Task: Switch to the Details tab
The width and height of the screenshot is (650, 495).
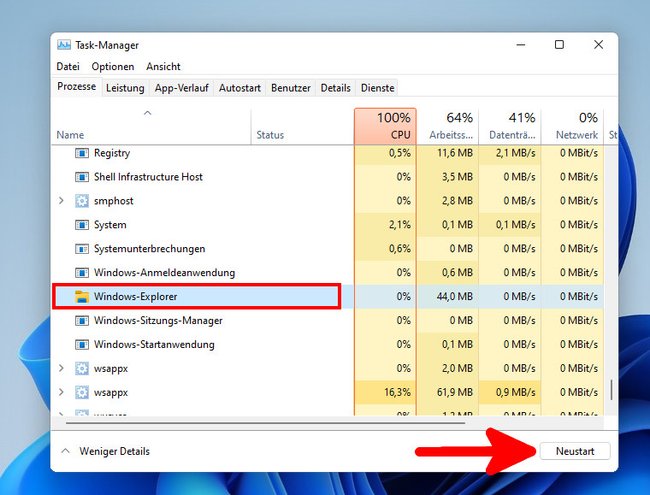Action: 335,88
